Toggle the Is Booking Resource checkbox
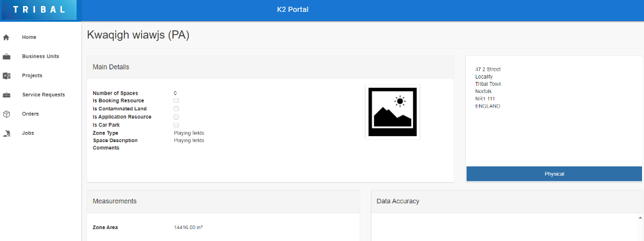Image resolution: width=644 pixels, height=241 pixels. tap(176, 101)
